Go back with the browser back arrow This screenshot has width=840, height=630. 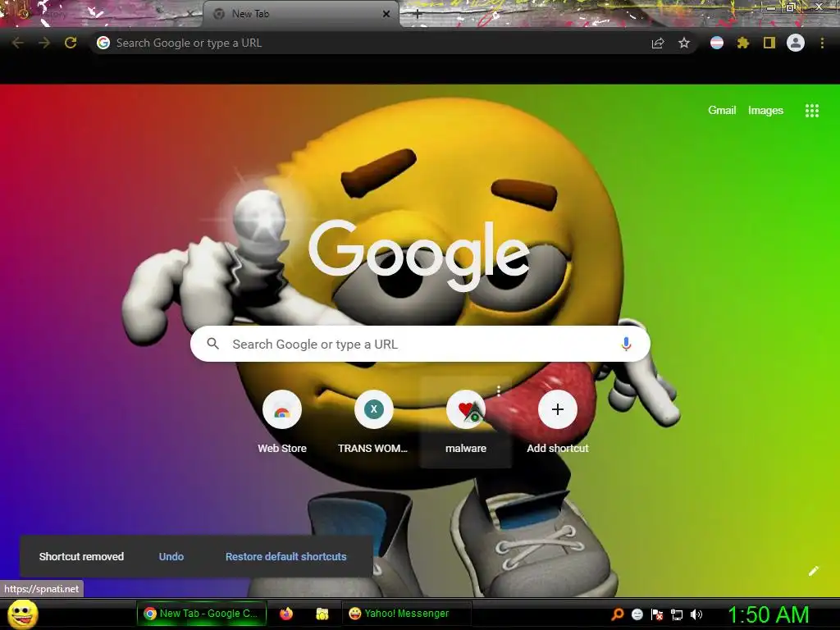pyautogui.click(x=18, y=43)
